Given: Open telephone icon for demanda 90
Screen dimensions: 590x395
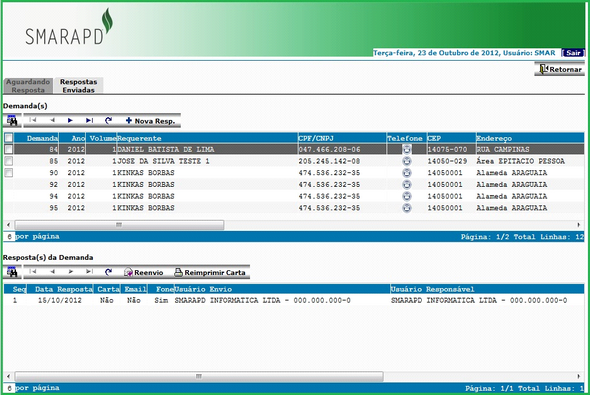Looking at the screenshot, I should point(407,173).
